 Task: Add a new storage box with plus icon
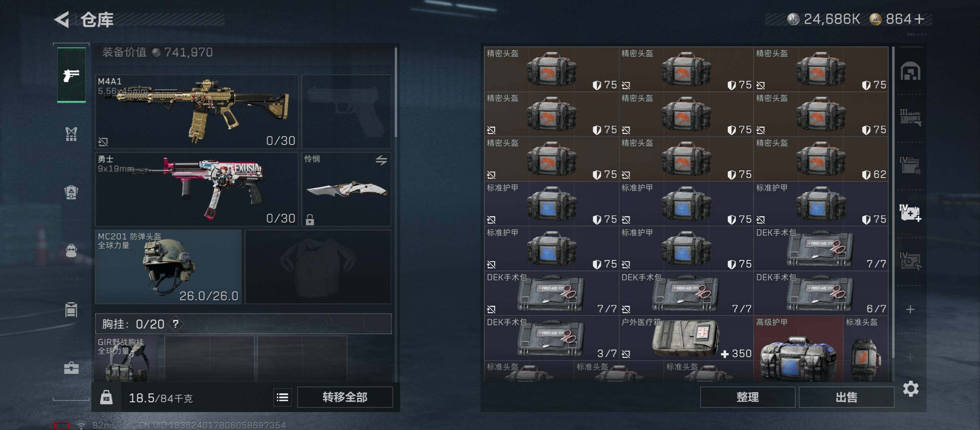click(x=910, y=309)
